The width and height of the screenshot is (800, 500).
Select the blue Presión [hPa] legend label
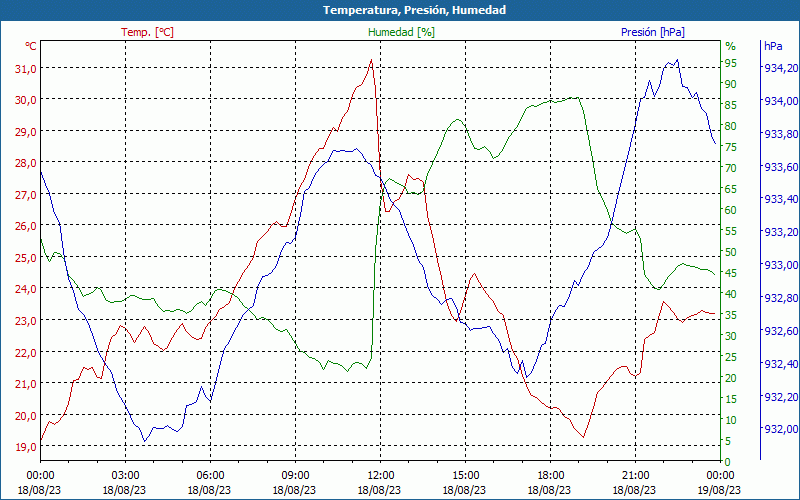tap(653, 32)
